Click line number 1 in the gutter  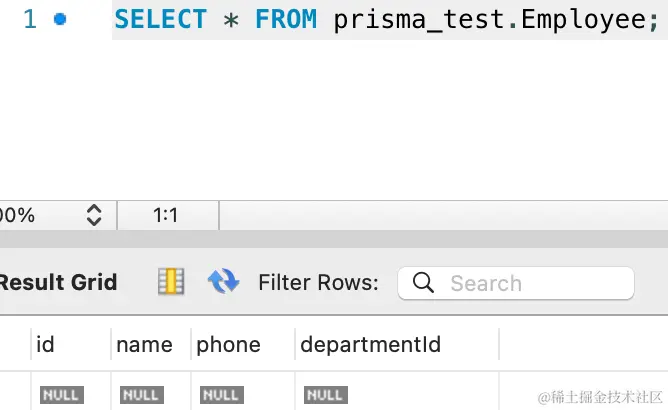click(x=30, y=20)
